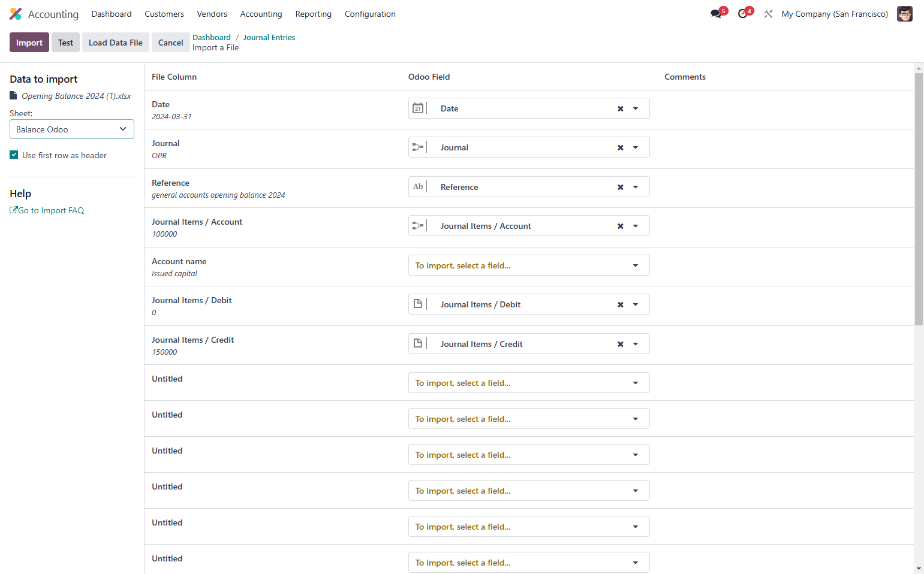The height and width of the screenshot is (574, 924).
Task: Click the Opening Balance 2024 (1).xlsx file name
Action: [76, 96]
